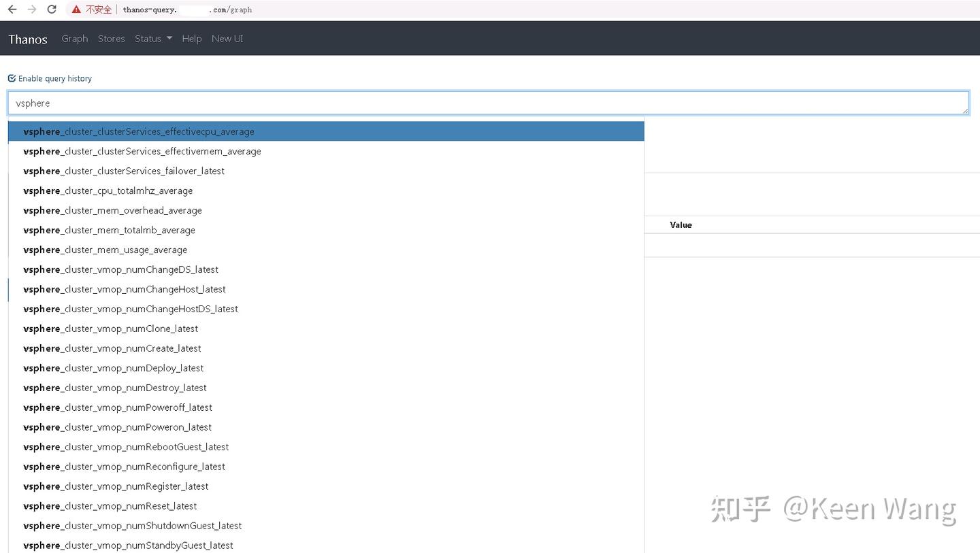Click the query history check icon

coord(11,78)
